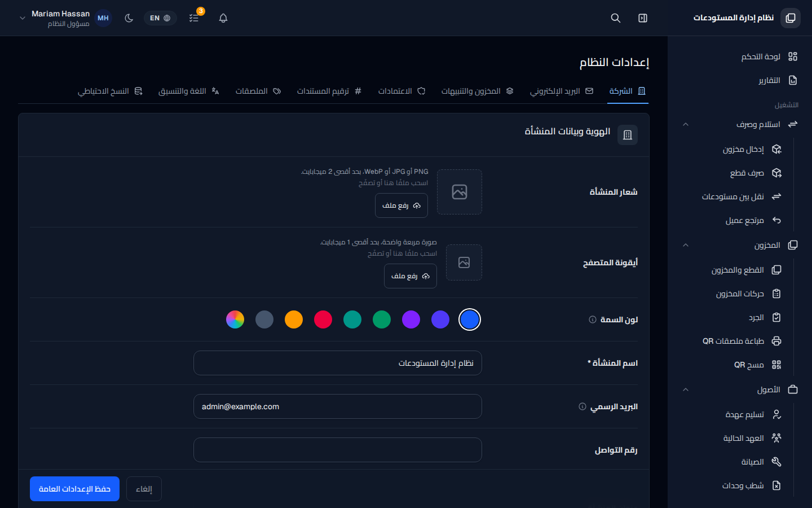This screenshot has width=812, height=508.
Task: Open notifications bell icon
Action: click(223, 18)
